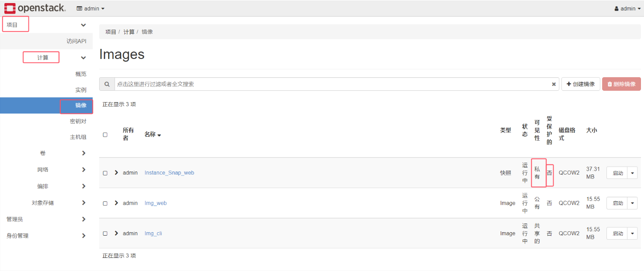Open the 密钥对 sidebar item
The width and height of the screenshot is (644, 271).
(x=78, y=121)
